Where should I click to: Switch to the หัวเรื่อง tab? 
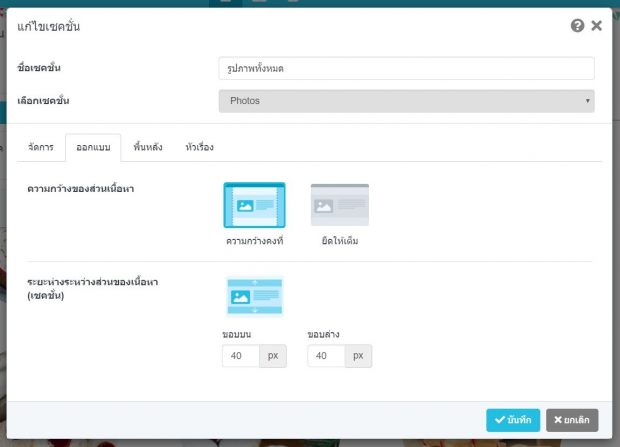[x=199, y=147]
